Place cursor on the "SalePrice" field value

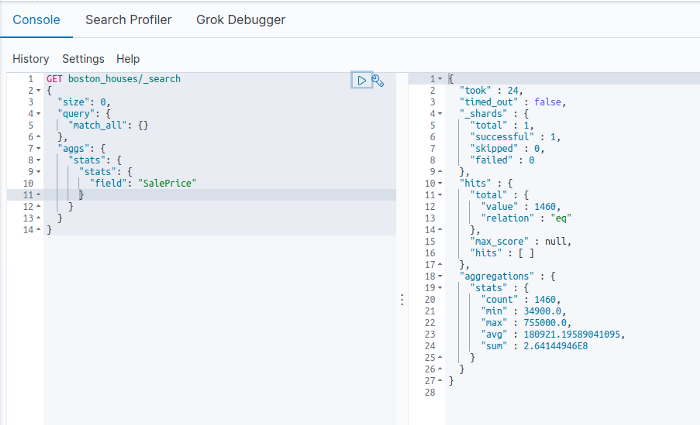[x=167, y=183]
